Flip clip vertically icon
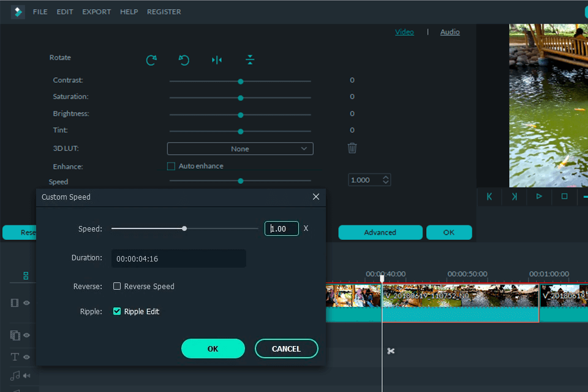Screen dimensions: 588x392 [250, 60]
